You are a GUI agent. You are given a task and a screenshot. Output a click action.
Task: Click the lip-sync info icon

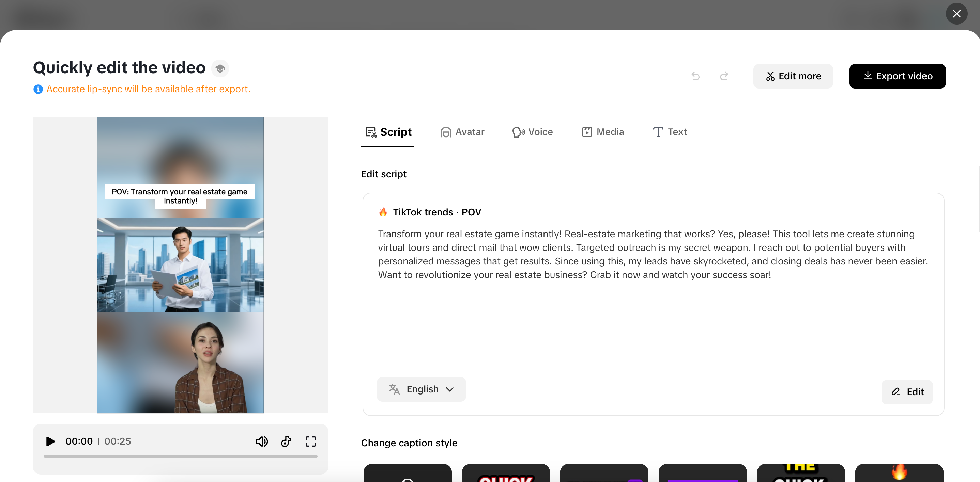click(x=38, y=89)
